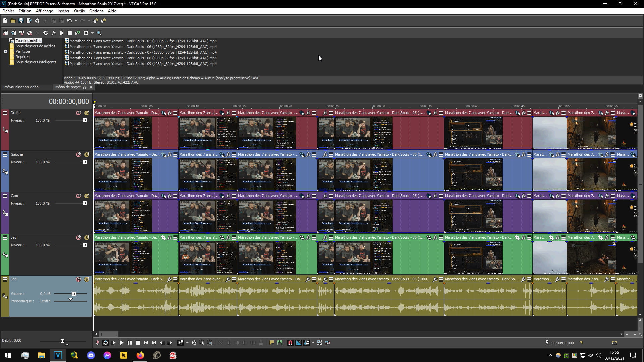Stop media preview in project media panel

pyautogui.click(x=70, y=33)
